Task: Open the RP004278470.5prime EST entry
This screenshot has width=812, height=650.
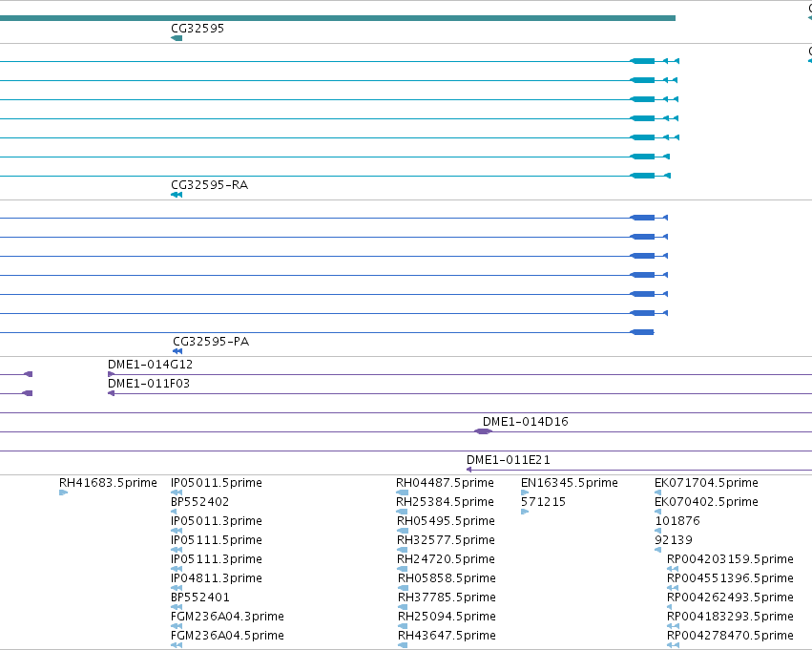Action: (x=730, y=636)
